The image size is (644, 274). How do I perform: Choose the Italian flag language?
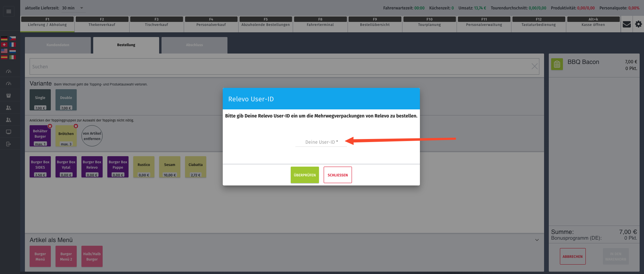click(x=12, y=57)
